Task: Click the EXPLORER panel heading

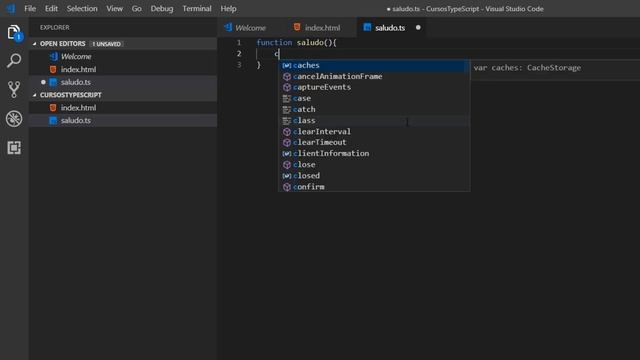Action: click(x=55, y=27)
